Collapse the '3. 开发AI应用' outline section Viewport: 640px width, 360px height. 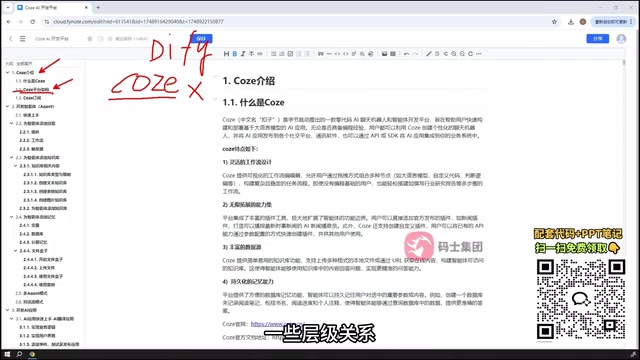[x=7, y=310]
